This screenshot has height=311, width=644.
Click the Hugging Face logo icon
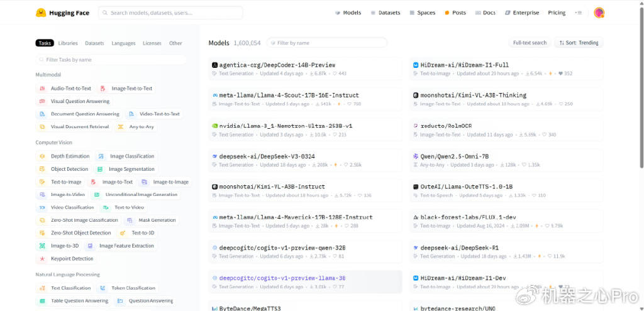pos(41,13)
